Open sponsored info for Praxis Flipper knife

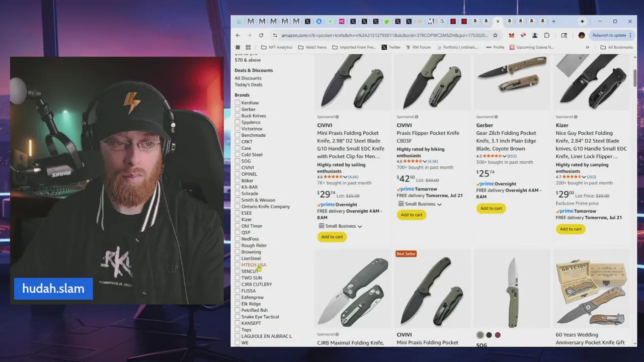point(417,117)
